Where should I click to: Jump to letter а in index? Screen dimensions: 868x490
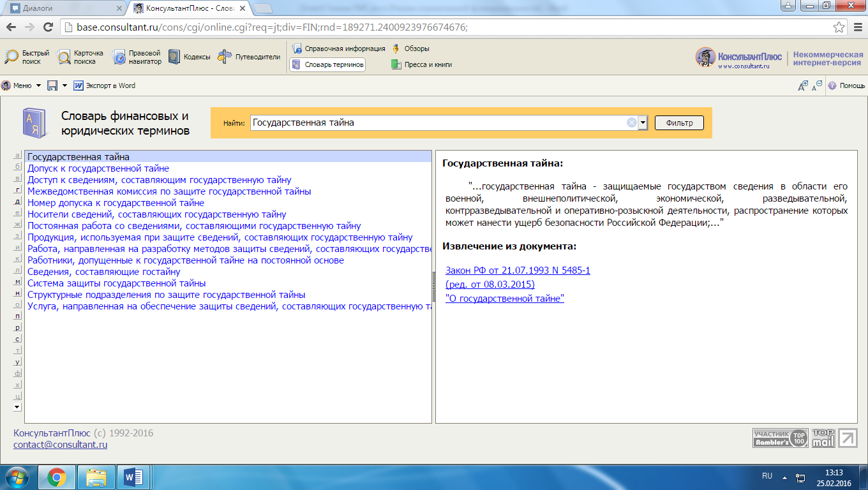pos(18,156)
